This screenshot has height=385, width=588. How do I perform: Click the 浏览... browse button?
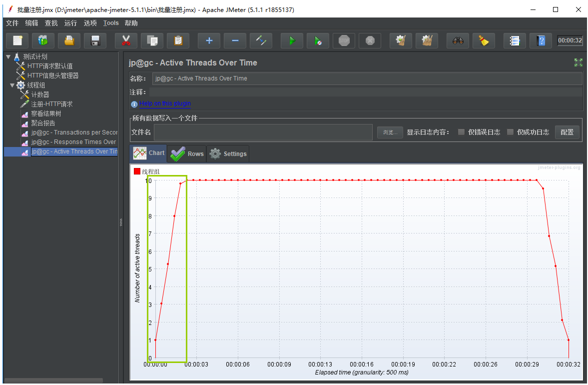pos(390,132)
